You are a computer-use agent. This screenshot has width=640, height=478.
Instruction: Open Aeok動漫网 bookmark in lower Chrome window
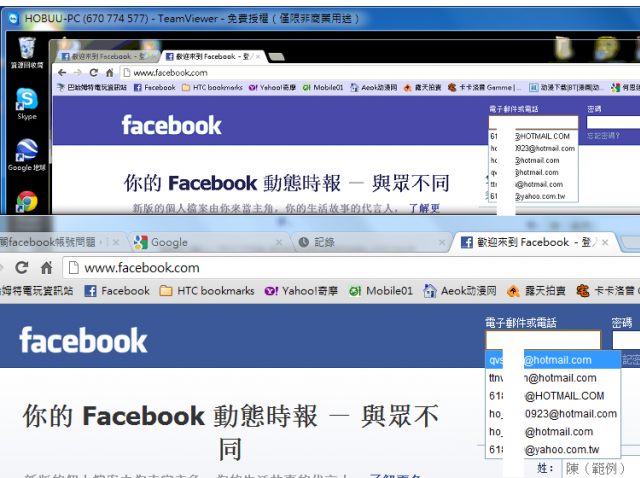[x=460, y=291]
